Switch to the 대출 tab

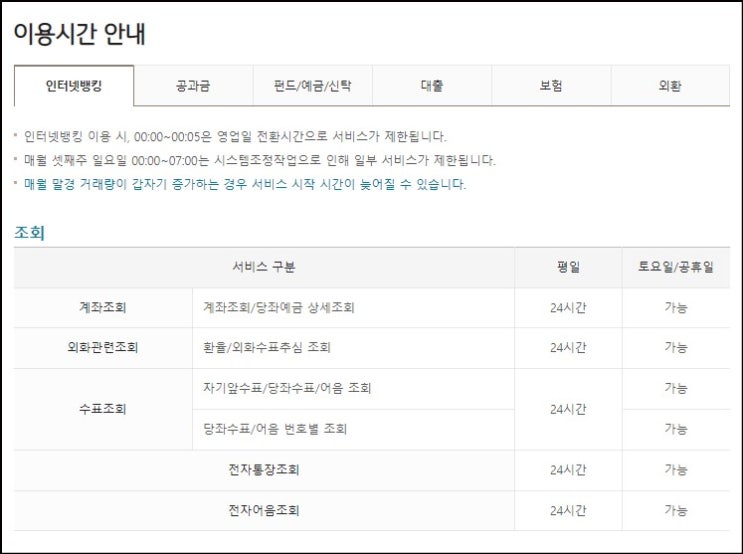pos(432,86)
